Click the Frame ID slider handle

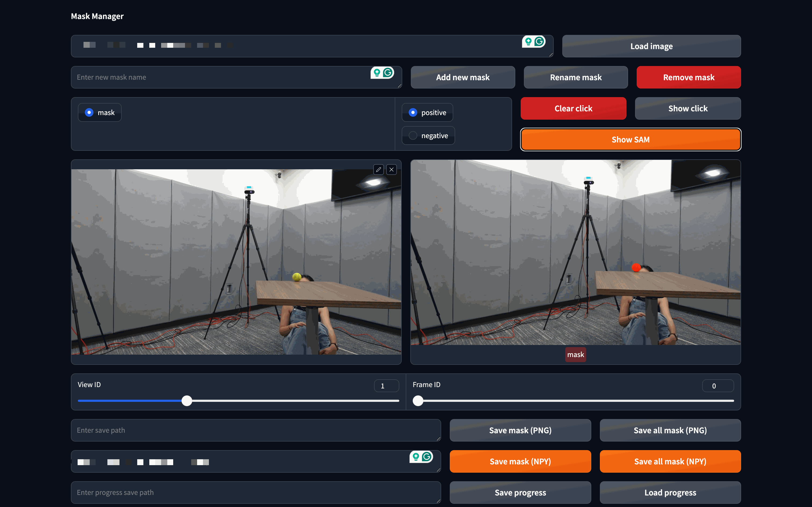418,401
